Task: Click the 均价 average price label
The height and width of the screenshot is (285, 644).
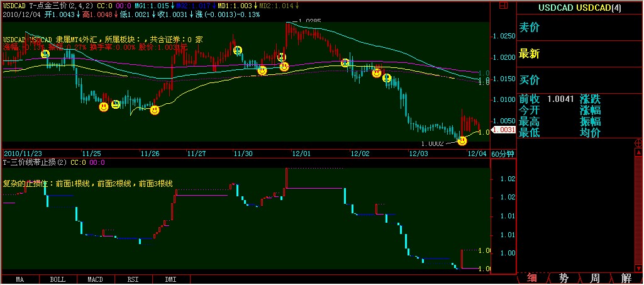Action: click(x=591, y=133)
